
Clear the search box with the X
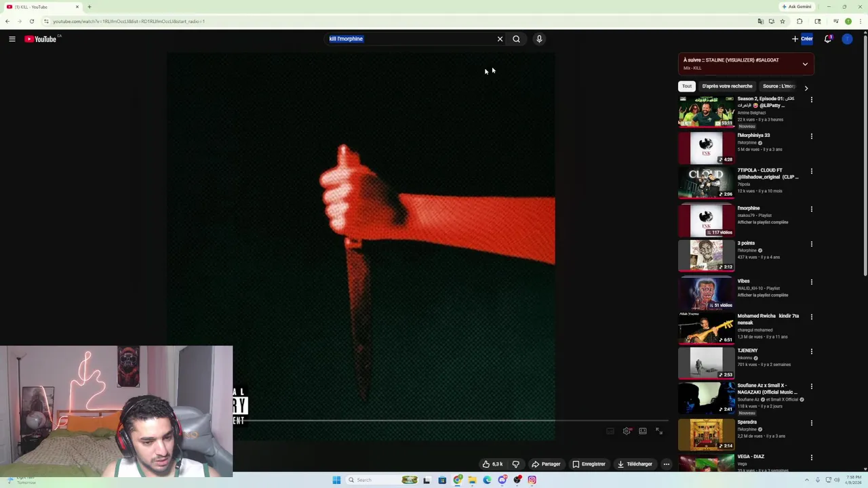click(x=500, y=39)
